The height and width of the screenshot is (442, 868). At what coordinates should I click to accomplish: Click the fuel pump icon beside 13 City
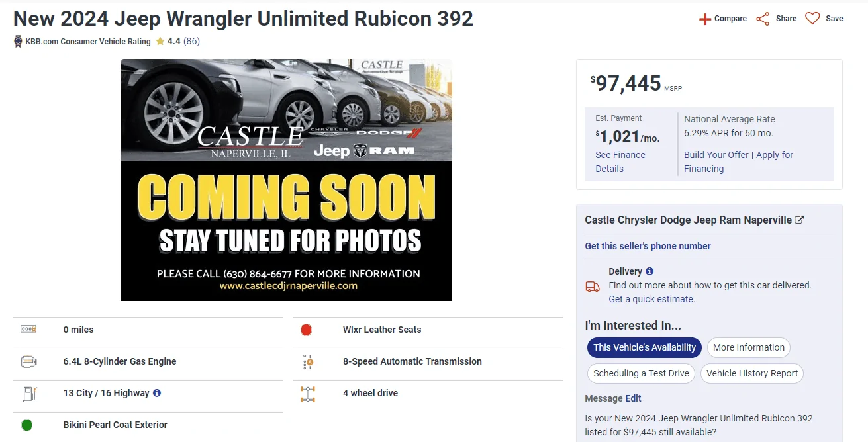pyautogui.click(x=29, y=394)
